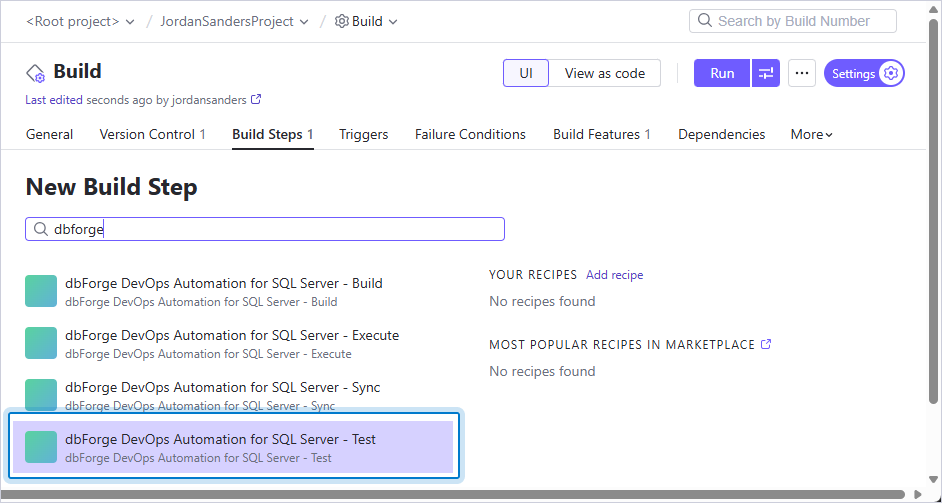Screen dimensions: 942x503
Task: Click the vertical scrollbar
Action: pos(933,210)
